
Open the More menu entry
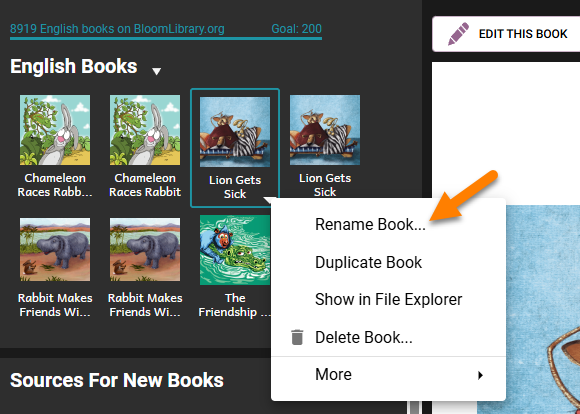388,375
